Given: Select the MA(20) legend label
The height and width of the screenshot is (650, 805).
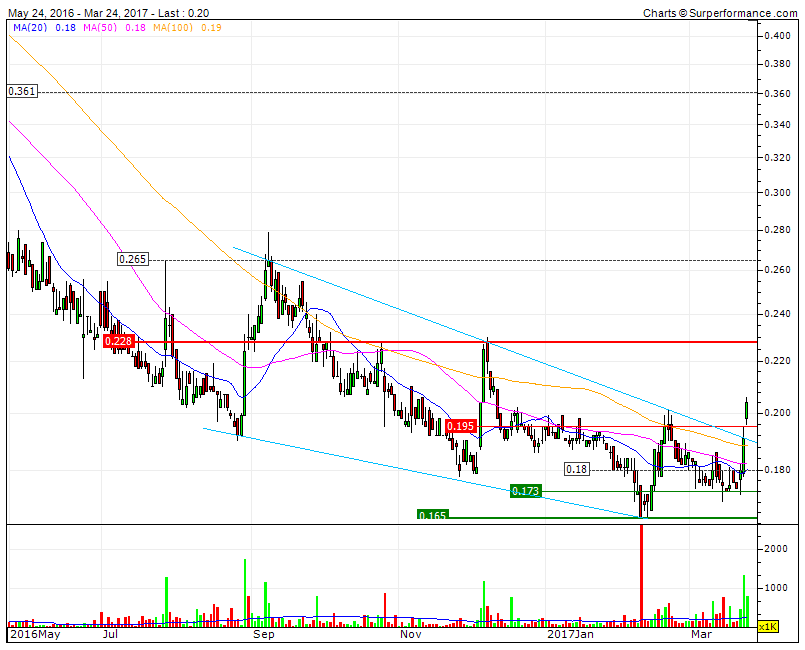Looking at the screenshot, I should [x=30, y=27].
